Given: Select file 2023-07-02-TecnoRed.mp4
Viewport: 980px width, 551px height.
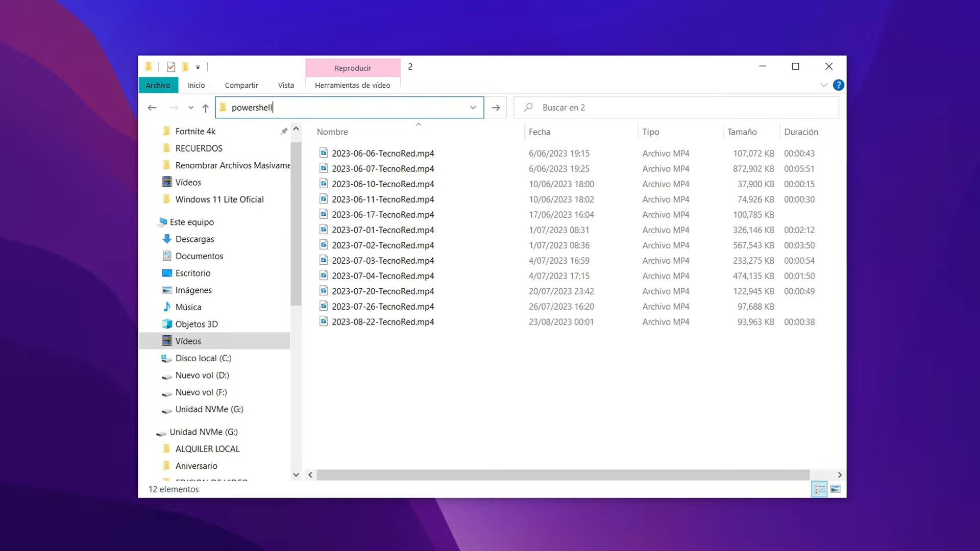Looking at the screenshot, I should pyautogui.click(x=383, y=245).
